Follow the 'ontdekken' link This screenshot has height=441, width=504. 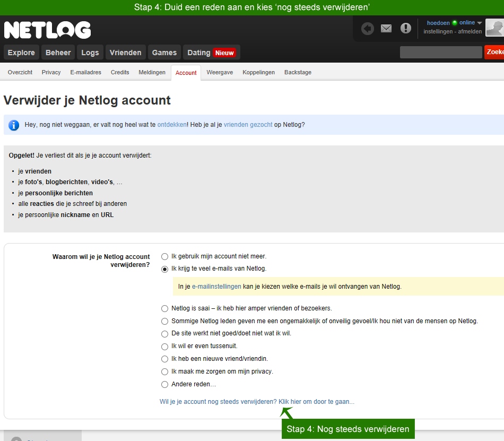click(172, 125)
